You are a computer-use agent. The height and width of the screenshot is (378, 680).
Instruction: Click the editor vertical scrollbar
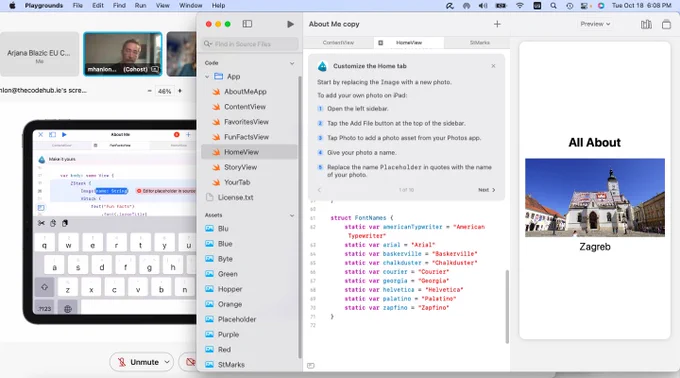point(507,306)
